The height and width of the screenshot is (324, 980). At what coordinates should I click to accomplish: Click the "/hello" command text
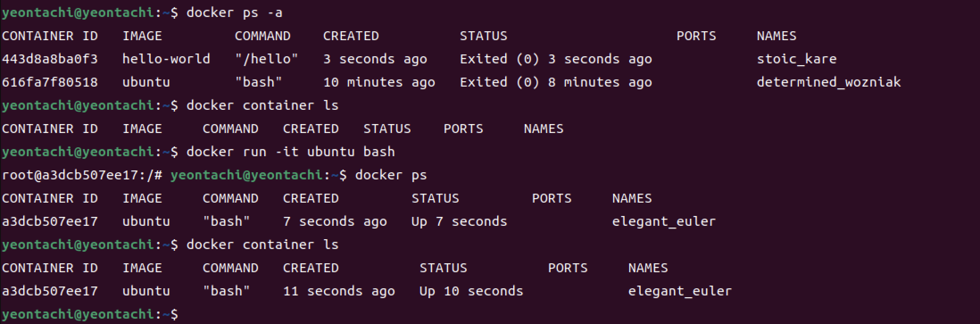tap(266, 59)
